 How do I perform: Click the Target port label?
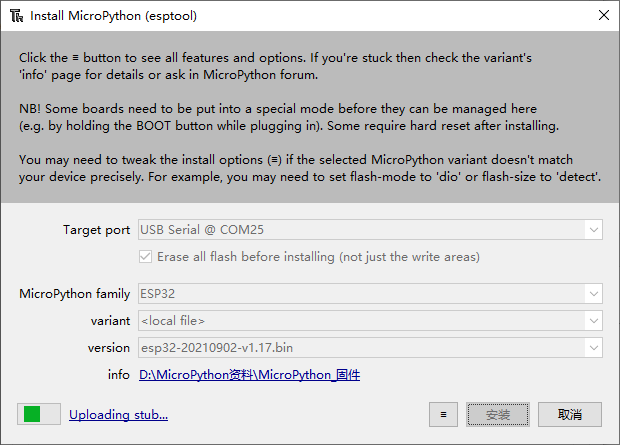pos(96,230)
